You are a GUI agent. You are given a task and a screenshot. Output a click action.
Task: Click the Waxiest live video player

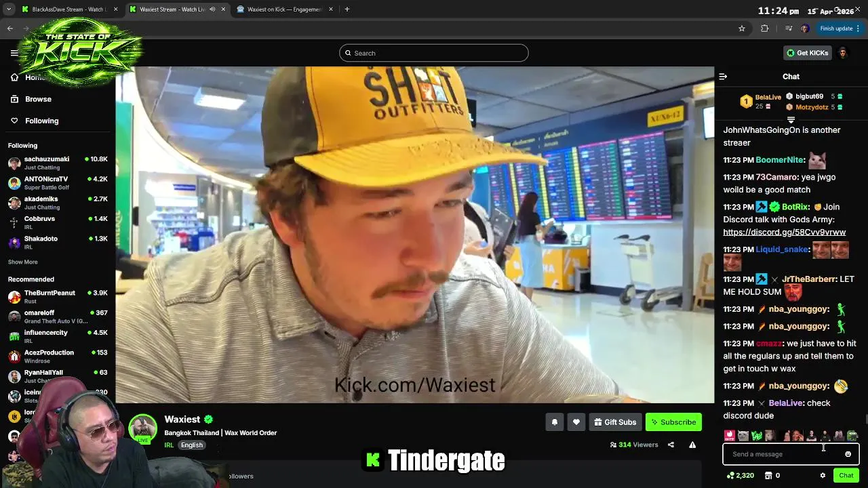(x=414, y=235)
